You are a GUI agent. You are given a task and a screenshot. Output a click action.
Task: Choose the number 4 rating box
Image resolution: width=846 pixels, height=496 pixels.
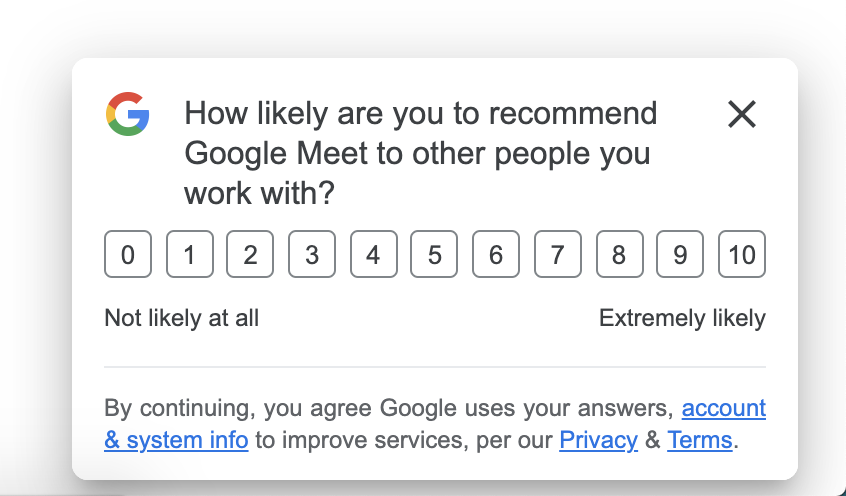[x=373, y=254]
